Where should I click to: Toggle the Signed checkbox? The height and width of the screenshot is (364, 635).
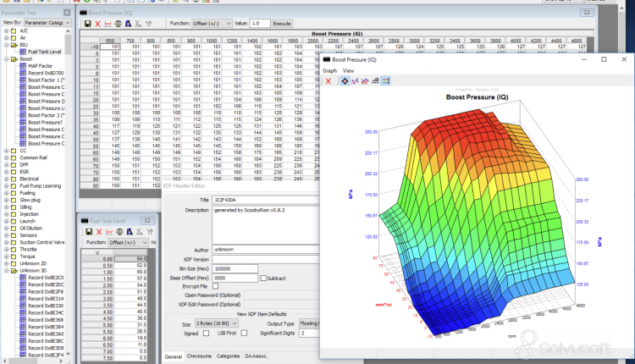(206, 334)
